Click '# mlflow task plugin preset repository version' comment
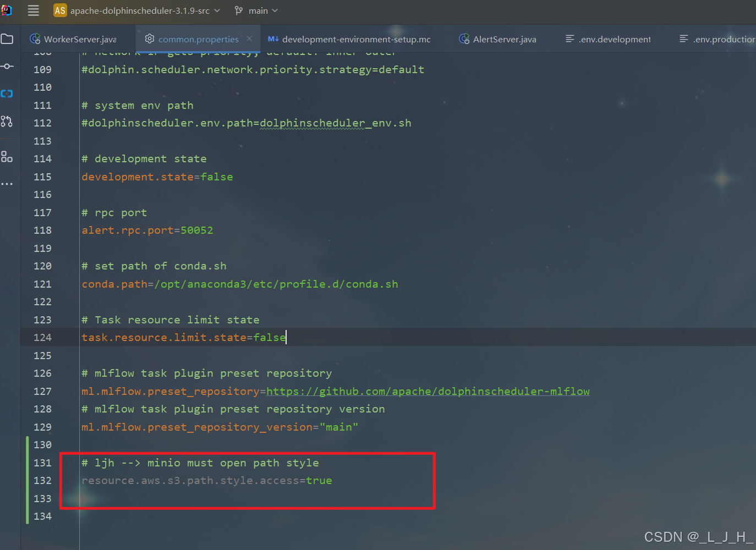The width and height of the screenshot is (756, 550). (x=233, y=409)
